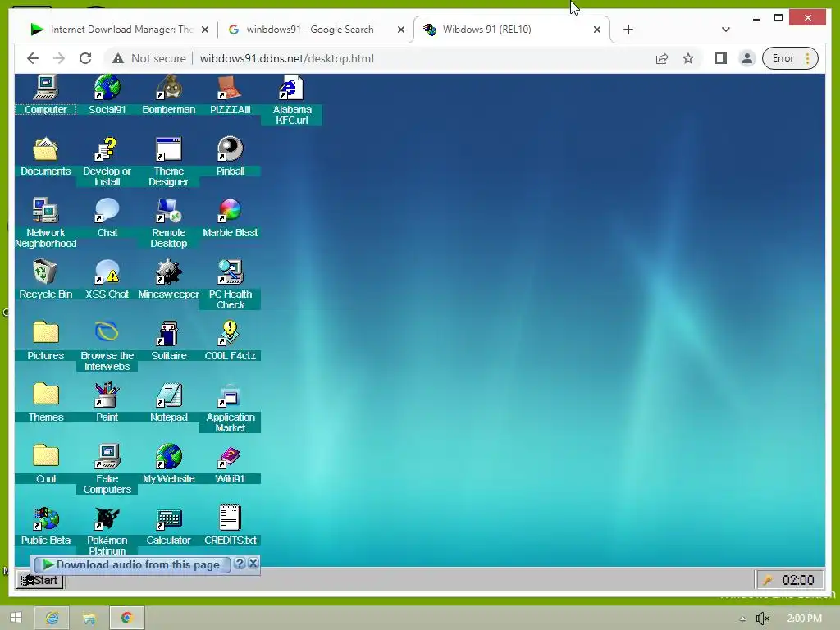Viewport: 840px width, 630px height.
Task: Open the Themes folder icon
Action: pyautogui.click(x=46, y=403)
